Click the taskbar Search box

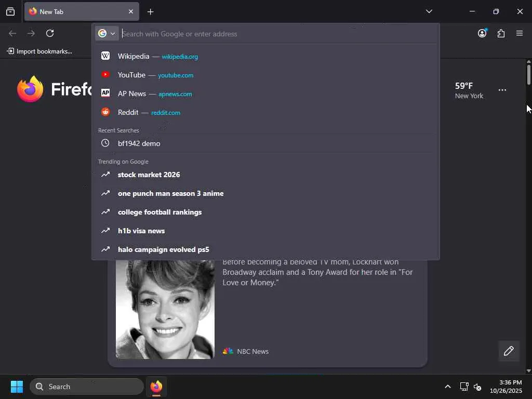(x=87, y=387)
